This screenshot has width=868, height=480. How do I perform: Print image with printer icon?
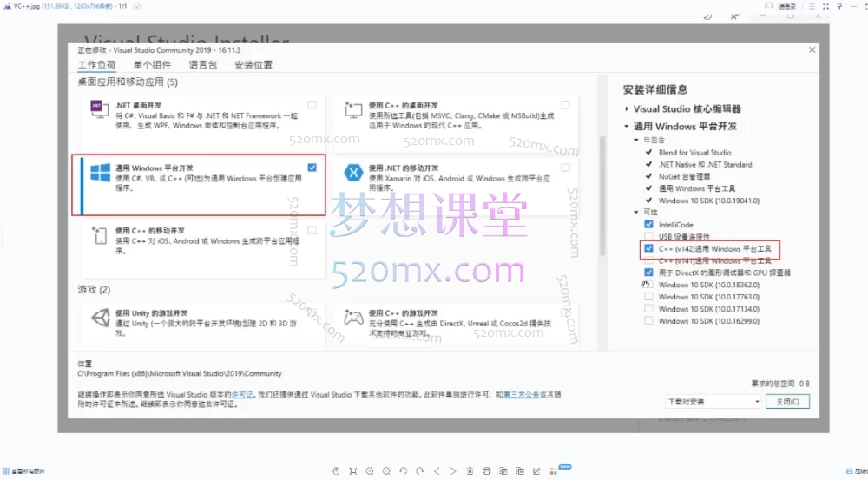pyautogui.click(x=487, y=471)
